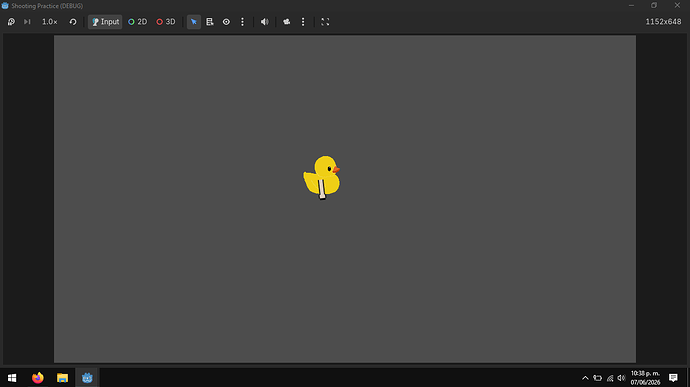This screenshot has width=690, height=387.
Task: Open File Explorer in the taskbar
Action: tap(62, 378)
